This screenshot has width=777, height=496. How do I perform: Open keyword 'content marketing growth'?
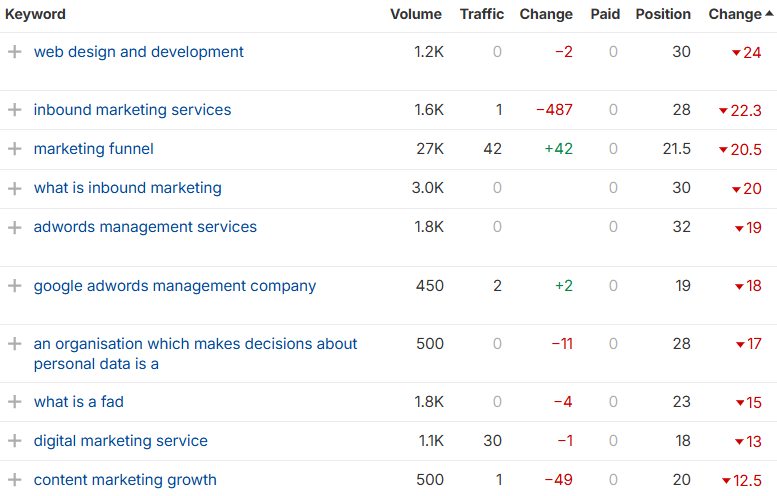point(125,480)
